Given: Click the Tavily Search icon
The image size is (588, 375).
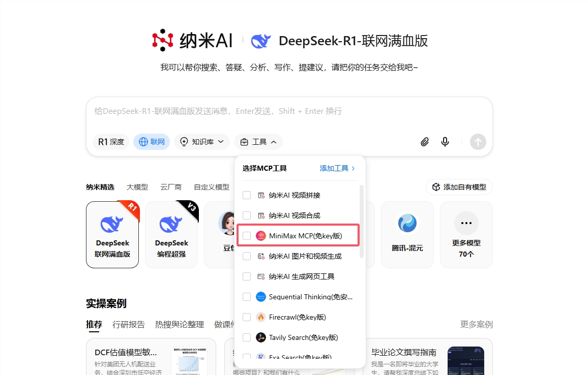Looking at the screenshot, I should point(261,337).
